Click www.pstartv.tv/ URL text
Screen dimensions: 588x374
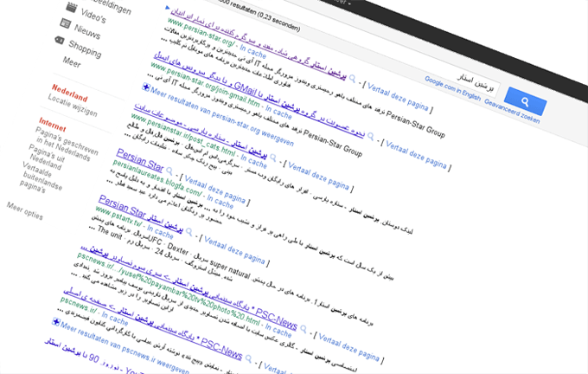[119, 216]
